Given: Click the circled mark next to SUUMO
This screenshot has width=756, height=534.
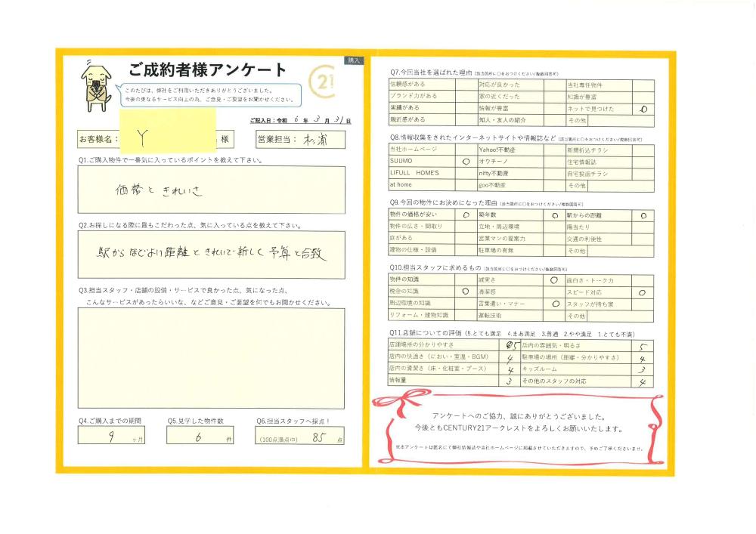Looking at the screenshot, I should (x=465, y=162).
